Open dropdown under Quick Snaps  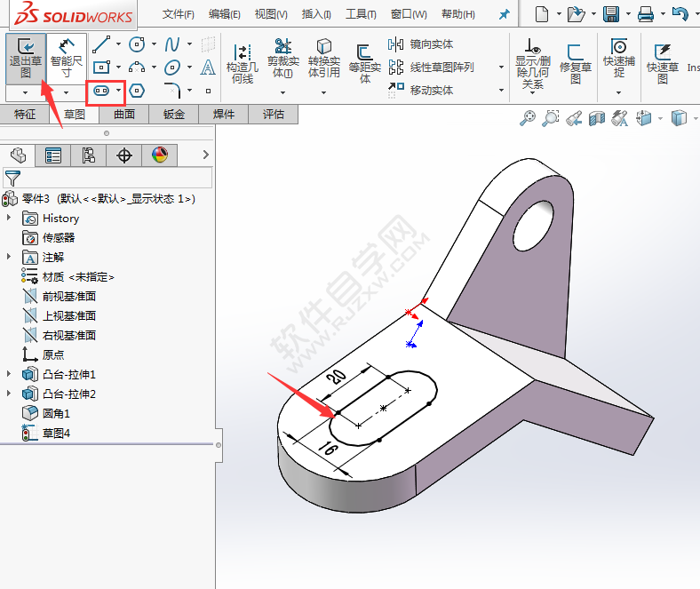tap(619, 93)
